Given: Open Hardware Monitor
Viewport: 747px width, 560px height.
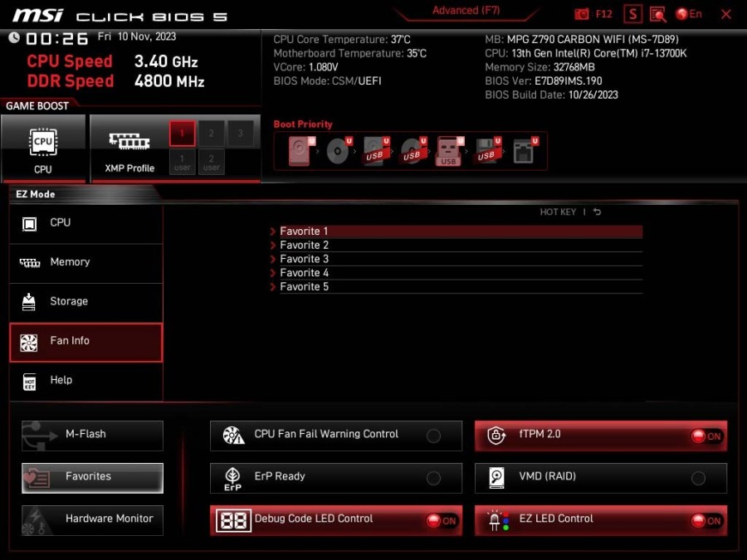Looking at the screenshot, I should (92, 520).
